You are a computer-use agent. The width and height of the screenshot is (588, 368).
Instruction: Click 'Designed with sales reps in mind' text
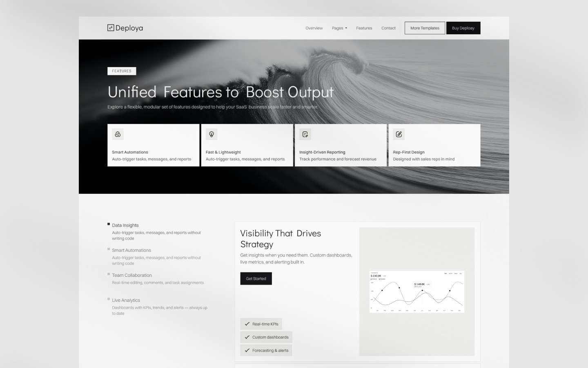(424, 159)
